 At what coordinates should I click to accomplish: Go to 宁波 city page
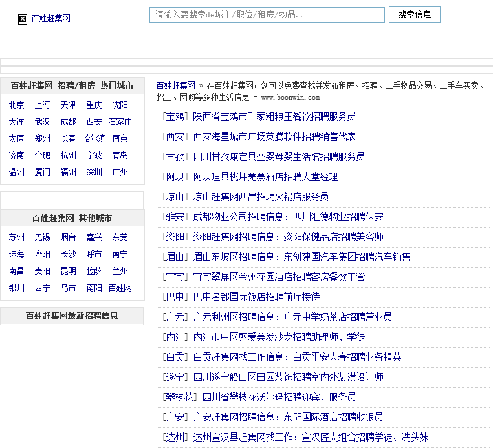tap(94, 155)
